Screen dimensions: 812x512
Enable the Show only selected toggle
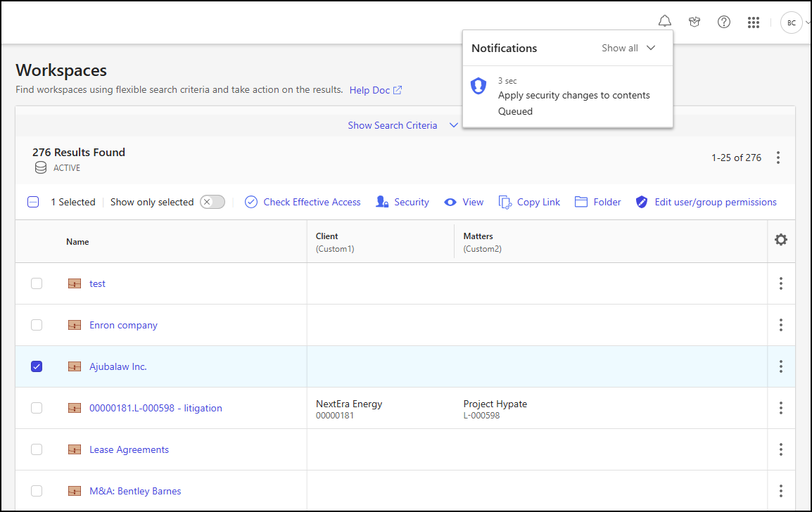tap(212, 202)
